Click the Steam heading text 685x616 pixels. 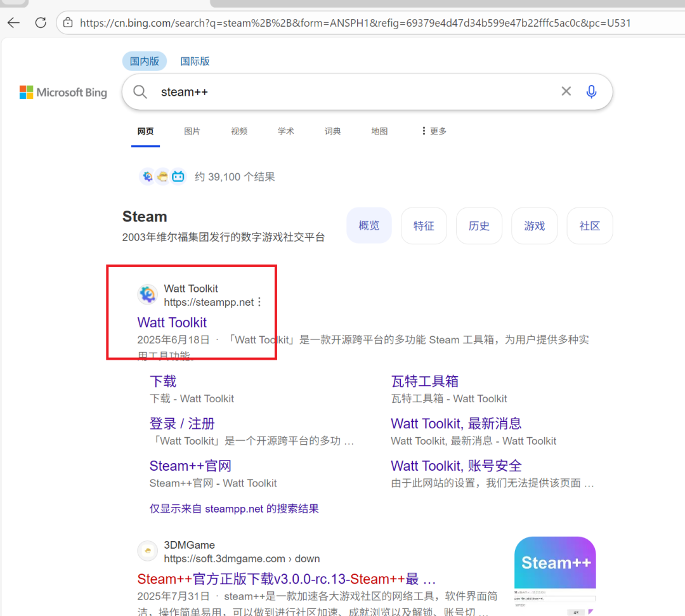pyautogui.click(x=145, y=217)
